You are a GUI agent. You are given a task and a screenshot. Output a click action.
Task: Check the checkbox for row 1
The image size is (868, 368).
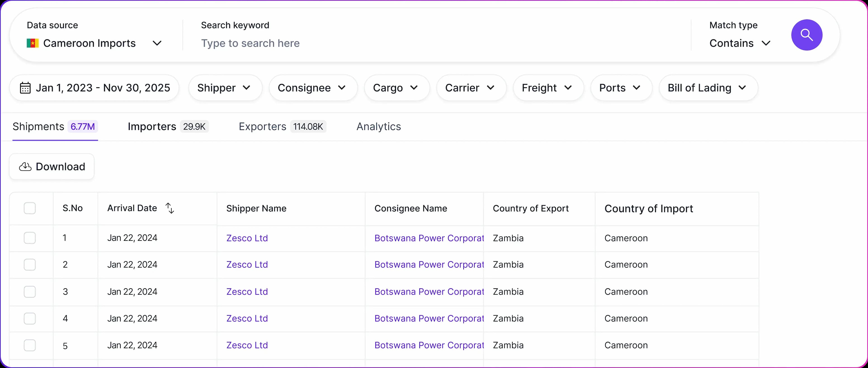[x=30, y=238]
